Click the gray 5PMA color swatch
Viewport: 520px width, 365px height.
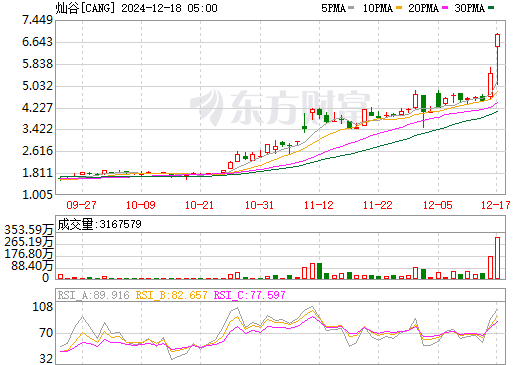pyautogui.click(x=351, y=8)
